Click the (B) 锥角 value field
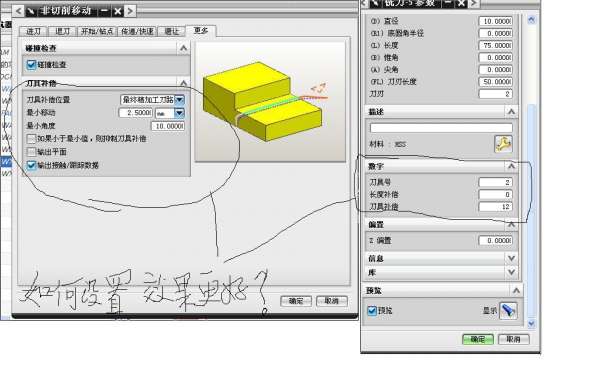The image size is (600, 380). [496, 57]
